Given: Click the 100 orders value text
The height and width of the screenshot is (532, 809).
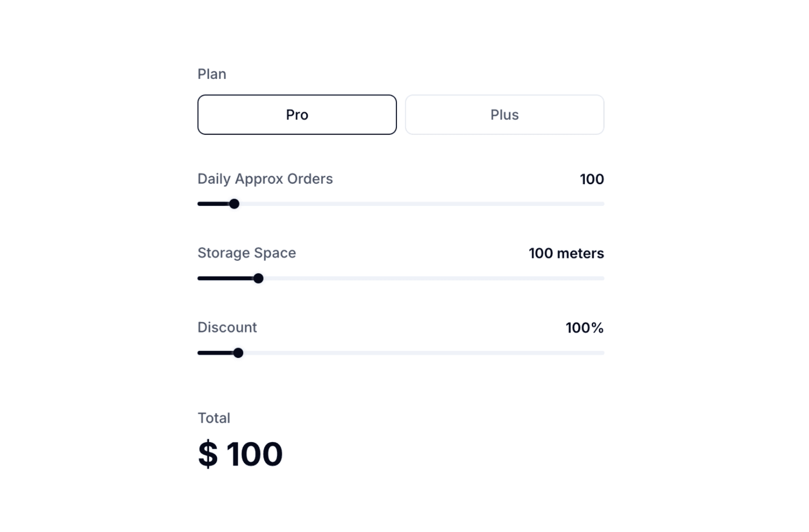Looking at the screenshot, I should pyautogui.click(x=591, y=179).
